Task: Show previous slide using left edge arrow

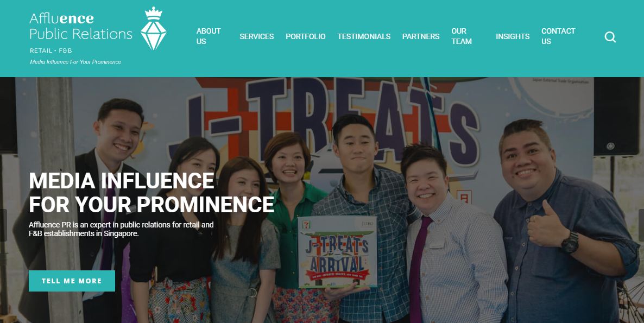Action: coord(3,225)
